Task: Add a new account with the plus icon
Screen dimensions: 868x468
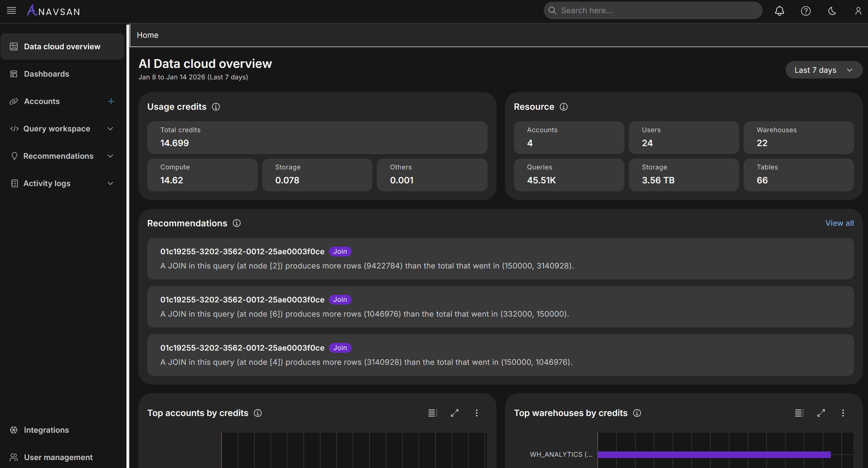Action: pyautogui.click(x=111, y=101)
